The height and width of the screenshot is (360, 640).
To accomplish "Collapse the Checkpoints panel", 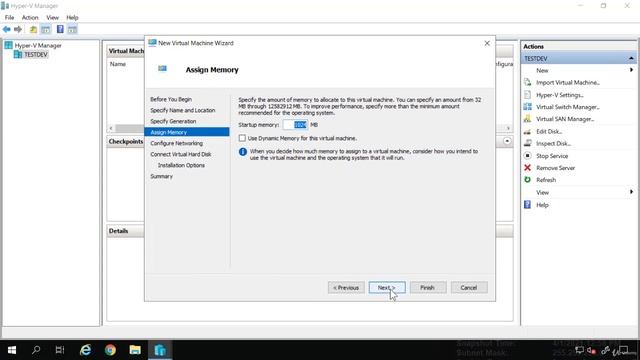I will [x=507, y=141].
